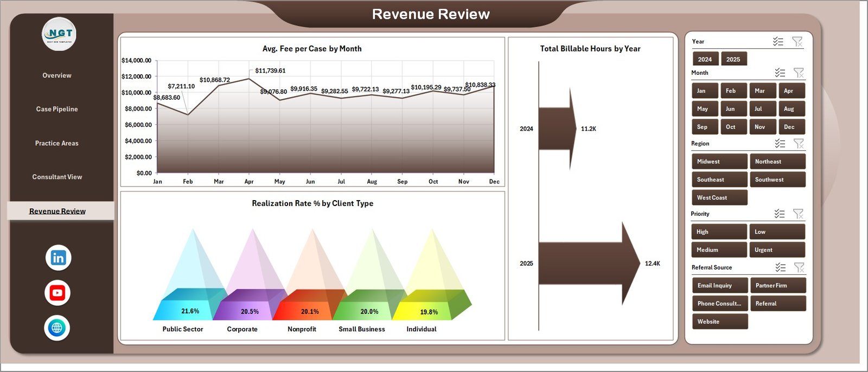Select Apr in Month slicer

792,91
